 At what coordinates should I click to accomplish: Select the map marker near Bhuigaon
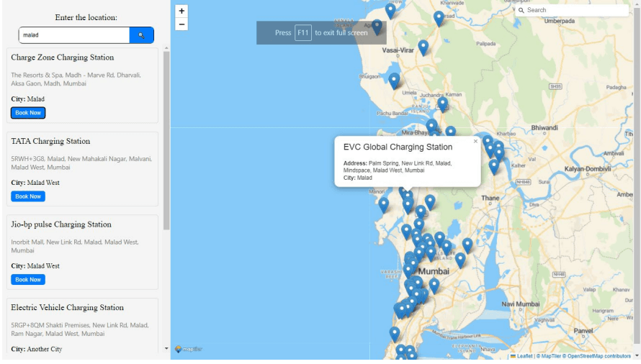tap(394, 80)
